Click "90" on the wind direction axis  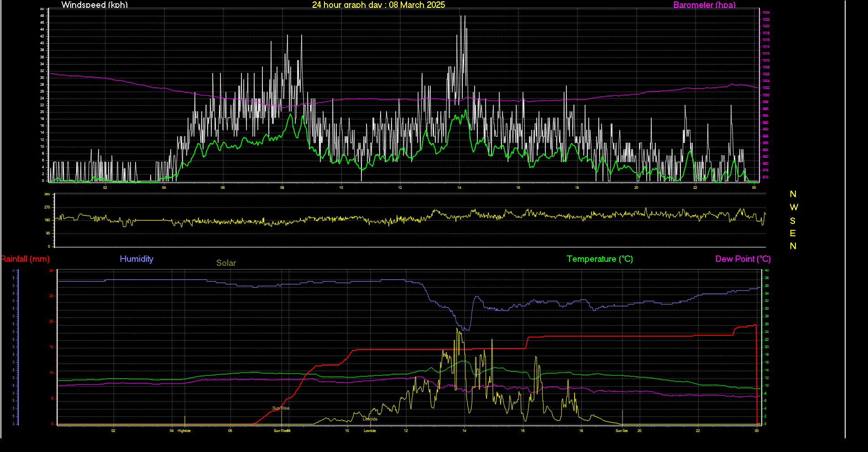(x=48, y=233)
